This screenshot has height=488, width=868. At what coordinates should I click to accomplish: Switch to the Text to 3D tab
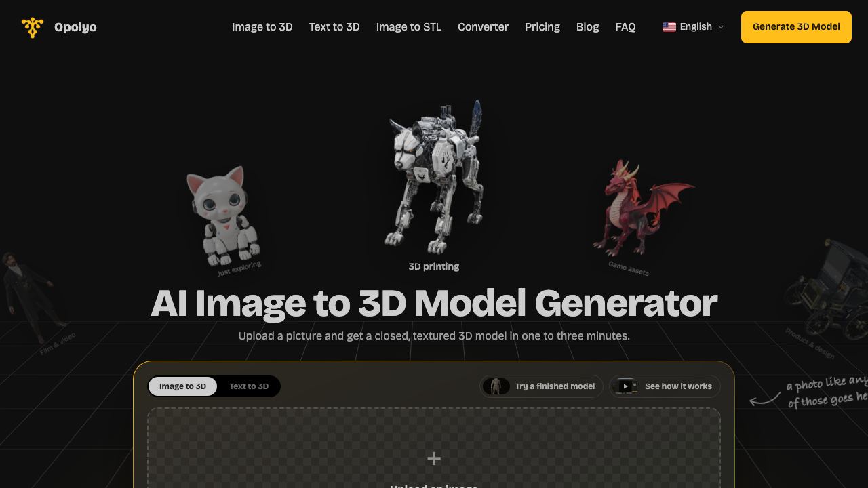point(249,386)
